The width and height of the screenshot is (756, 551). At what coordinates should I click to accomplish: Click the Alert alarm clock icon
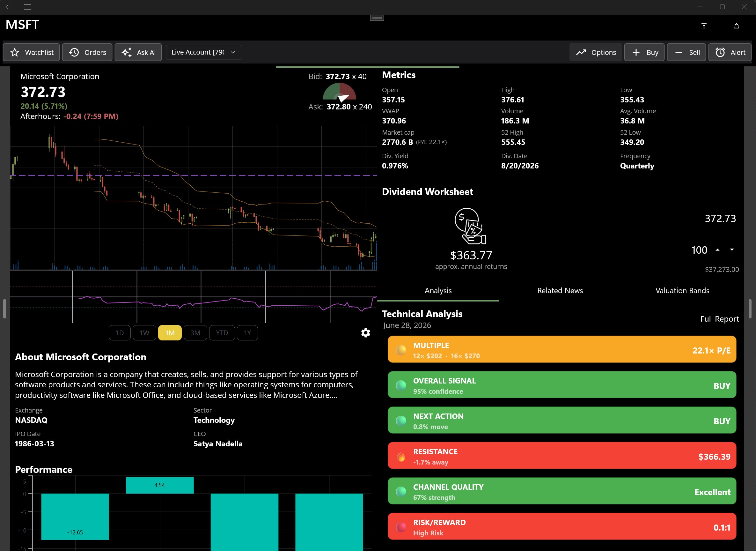(x=720, y=52)
